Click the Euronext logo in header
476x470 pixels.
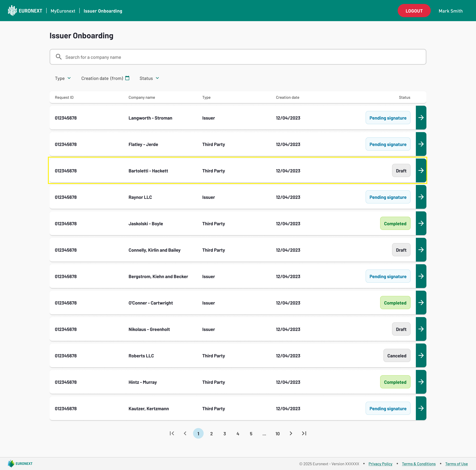(25, 11)
